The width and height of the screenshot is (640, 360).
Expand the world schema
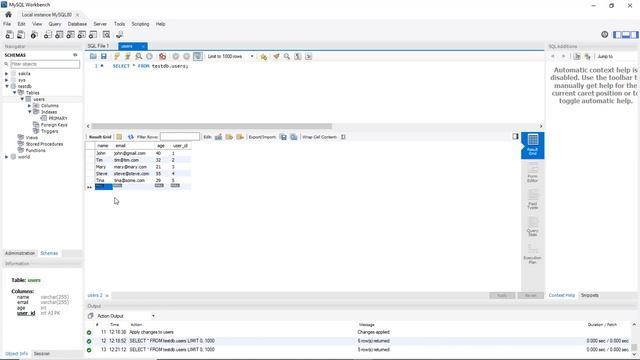click(x=7, y=157)
